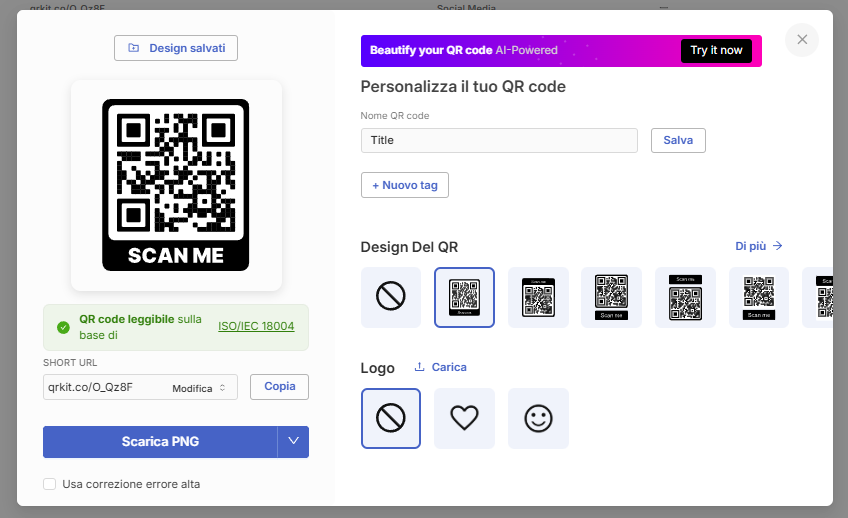The width and height of the screenshot is (848, 518).
Task: Open Di più for more QR designs
Action: pyautogui.click(x=759, y=246)
